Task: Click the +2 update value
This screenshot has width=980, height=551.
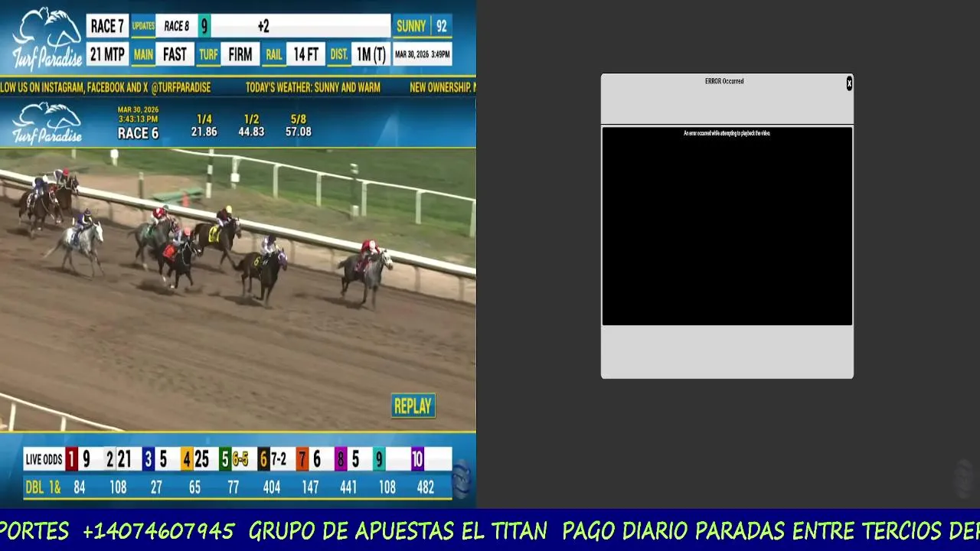Action: coord(263,27)
